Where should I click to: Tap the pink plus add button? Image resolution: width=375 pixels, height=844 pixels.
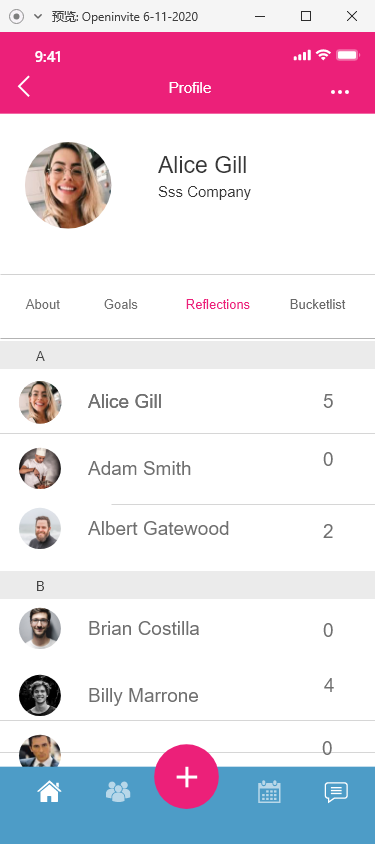coord(186,776)
